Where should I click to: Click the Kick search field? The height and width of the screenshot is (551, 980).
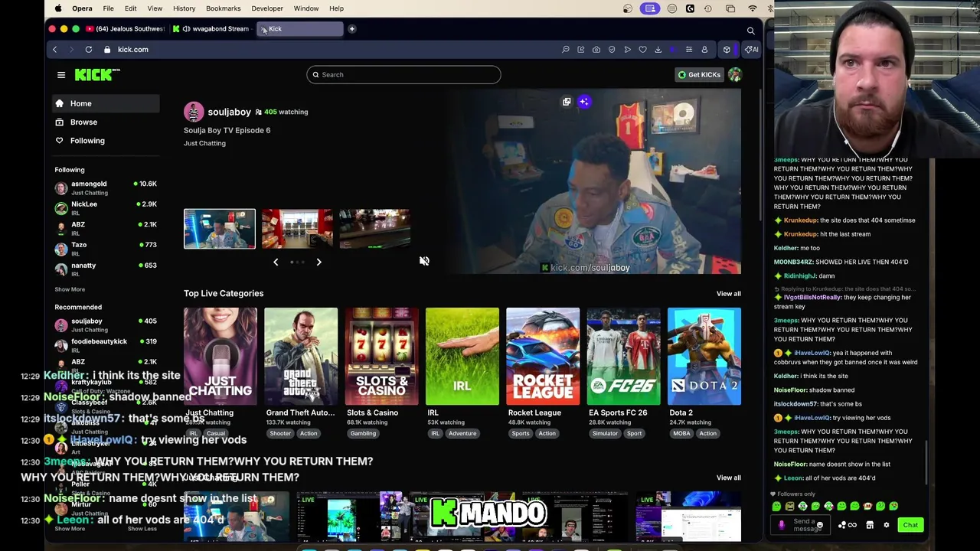(x=403, y=74)
